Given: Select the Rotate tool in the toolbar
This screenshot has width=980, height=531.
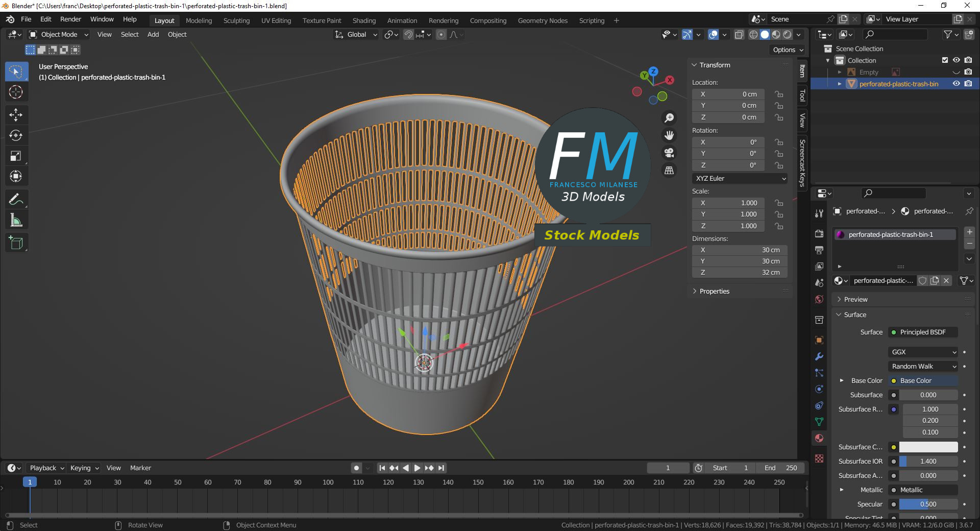Looking at the screenshot, I should (x=16, y=135).
